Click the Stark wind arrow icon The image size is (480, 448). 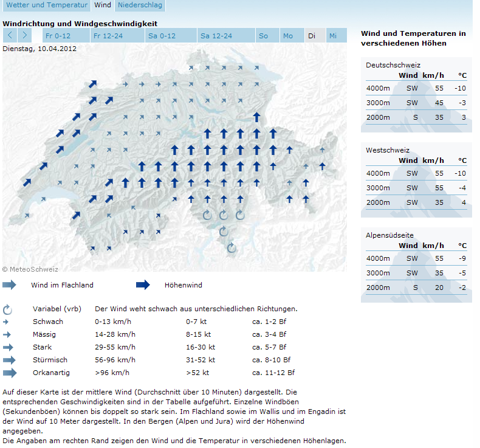(9, 347)
